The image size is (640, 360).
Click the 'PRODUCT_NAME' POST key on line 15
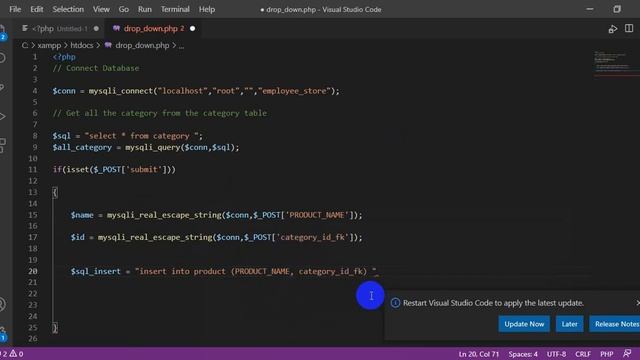click(x=317, y=215)
